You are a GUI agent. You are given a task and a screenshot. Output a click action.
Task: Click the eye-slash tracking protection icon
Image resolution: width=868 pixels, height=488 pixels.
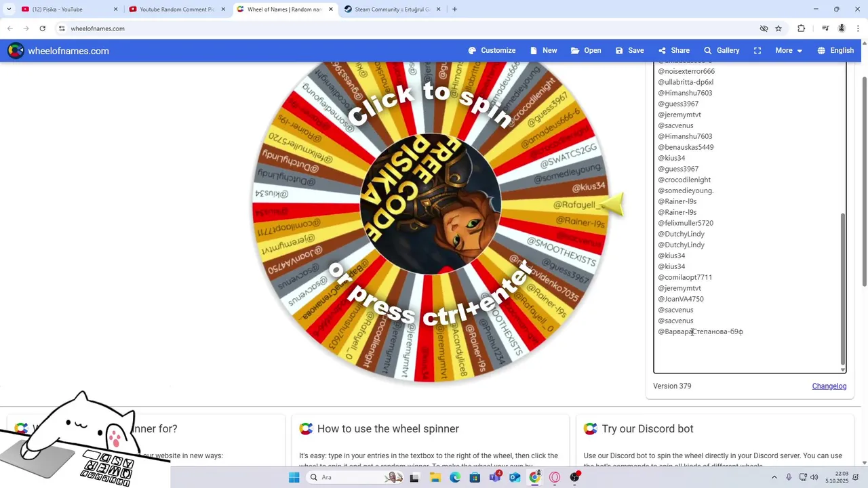click(x=764, y=28)
